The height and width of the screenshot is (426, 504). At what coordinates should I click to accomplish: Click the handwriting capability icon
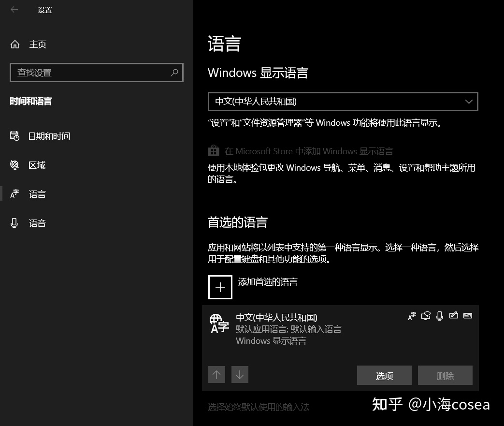pos(453,316)
